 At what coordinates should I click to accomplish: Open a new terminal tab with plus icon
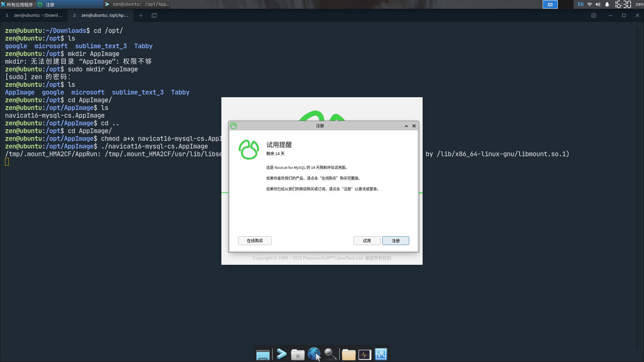pyautogui.click(x=141, y=15)
